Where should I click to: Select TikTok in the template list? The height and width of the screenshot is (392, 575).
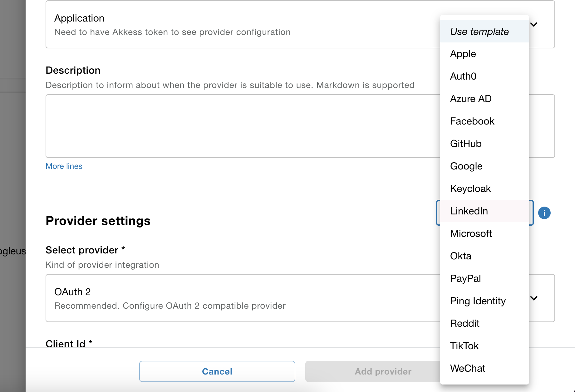464,346
